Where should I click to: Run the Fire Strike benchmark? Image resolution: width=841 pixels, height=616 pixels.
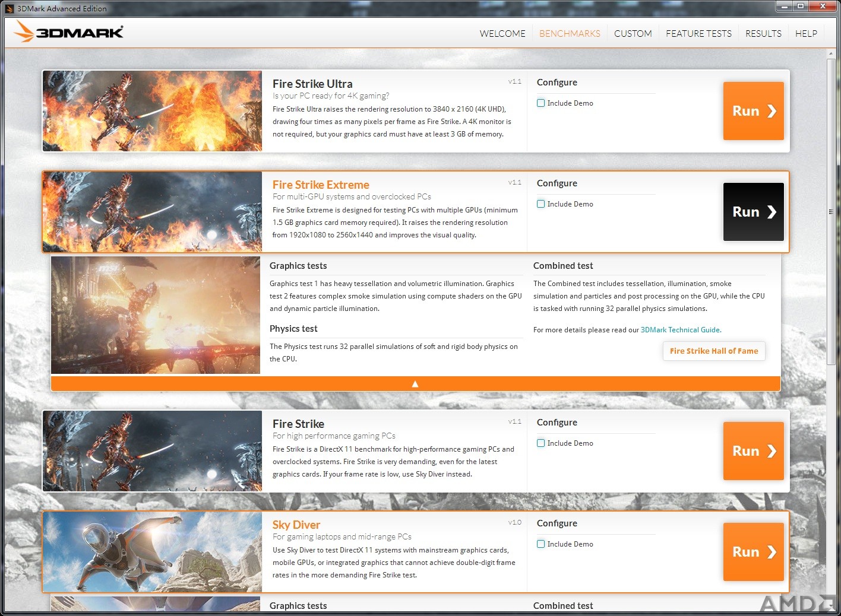point(754,451)
